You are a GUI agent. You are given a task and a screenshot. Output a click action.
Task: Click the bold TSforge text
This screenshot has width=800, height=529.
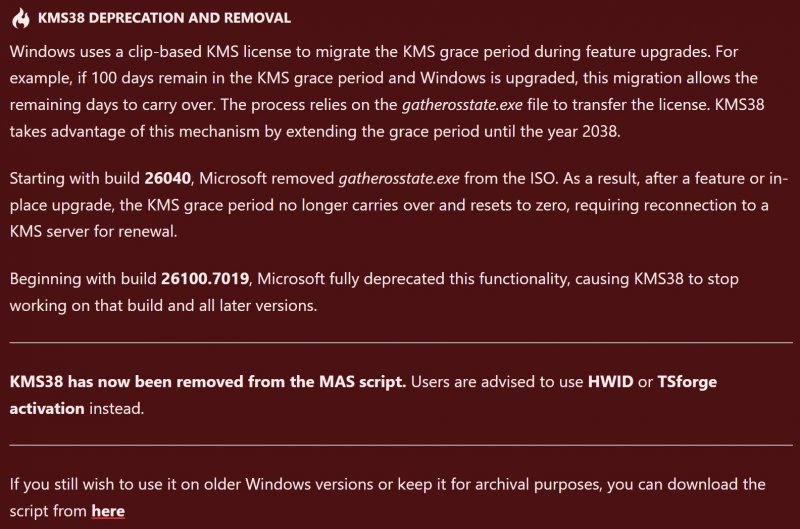pyautogui.click(x=687, y=382)
